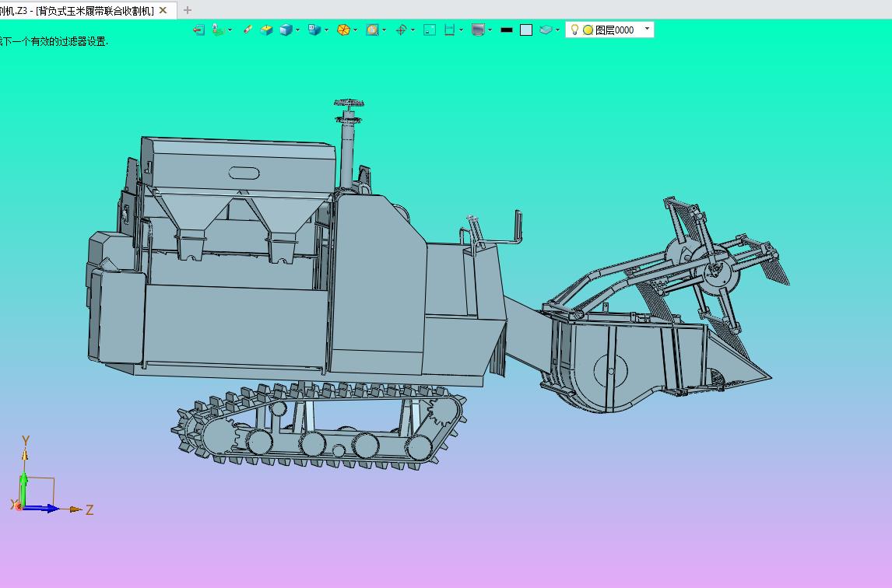Image resolution: width=892 pixels, height=588 pixels.
Task: Click the crosshair target icon
Action: 401,30
